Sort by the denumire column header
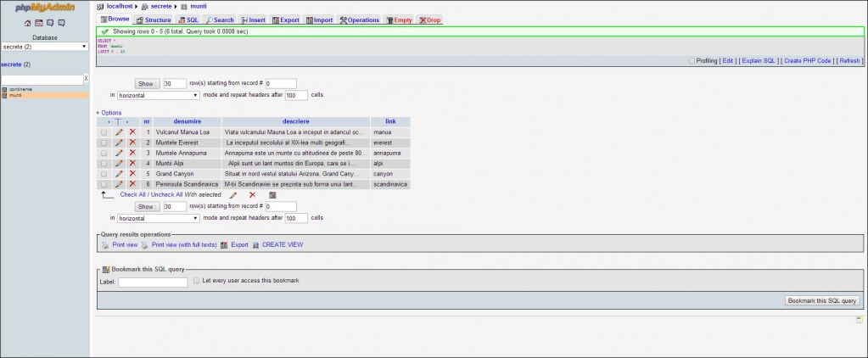Viewport: 868px width, 358px height. click(187, 122)
